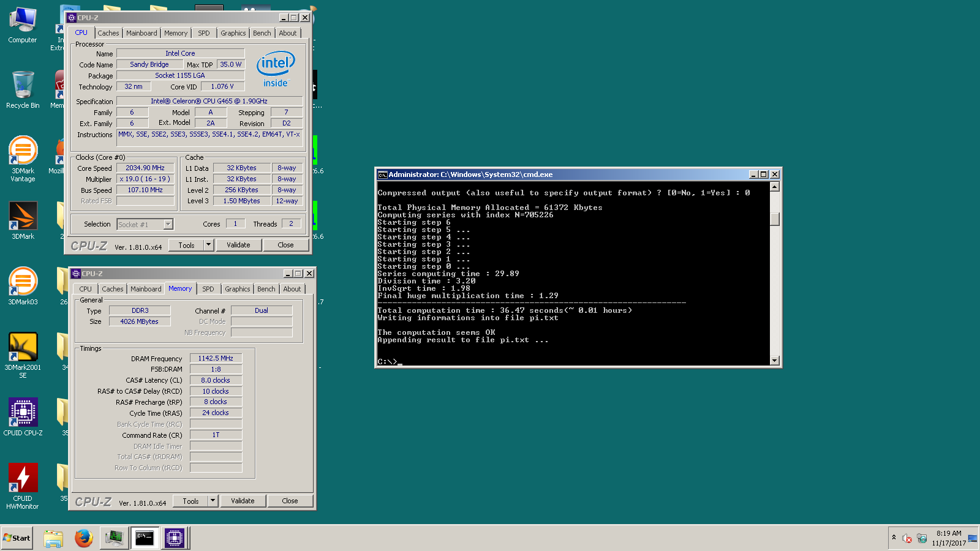The width and height of the screenshot is (980, 551).
Task: Open the Computer desktop icon
Action: (23, 26)
